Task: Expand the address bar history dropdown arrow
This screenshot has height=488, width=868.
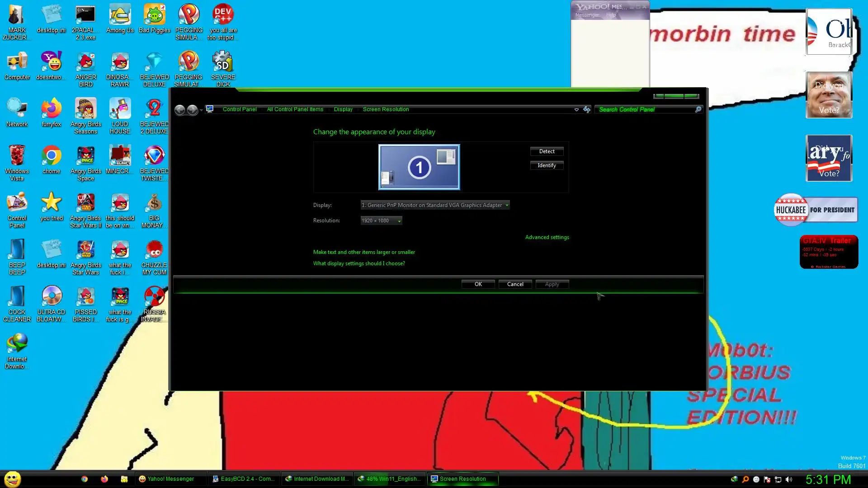Action: [x=576, y=109]
